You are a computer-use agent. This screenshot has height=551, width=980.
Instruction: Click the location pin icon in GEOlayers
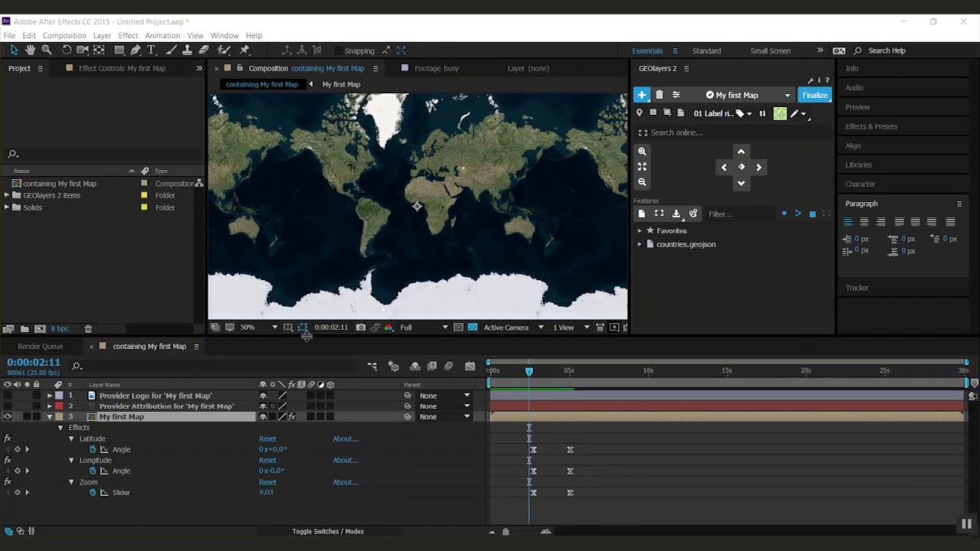(639, 113)
